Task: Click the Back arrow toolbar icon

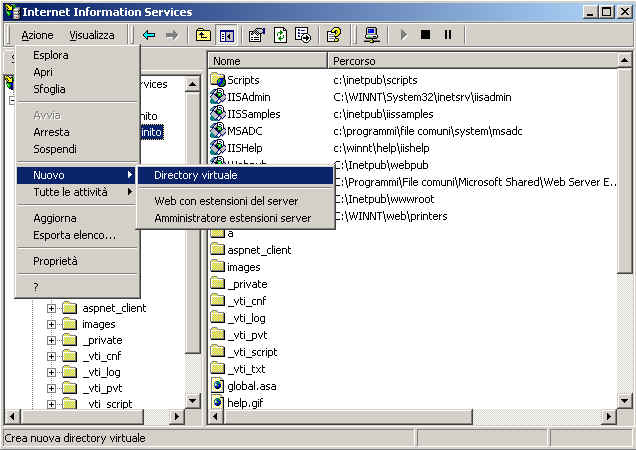Action: 149,35
